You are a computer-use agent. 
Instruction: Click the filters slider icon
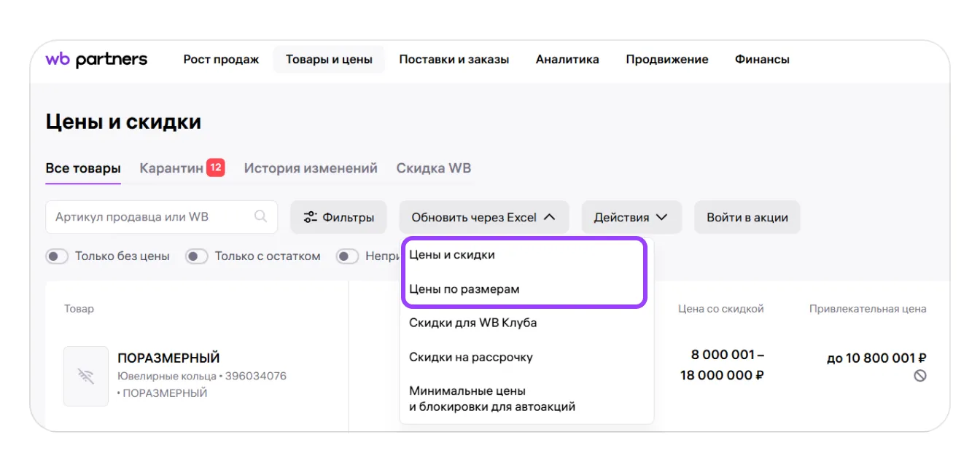(311, 217)
